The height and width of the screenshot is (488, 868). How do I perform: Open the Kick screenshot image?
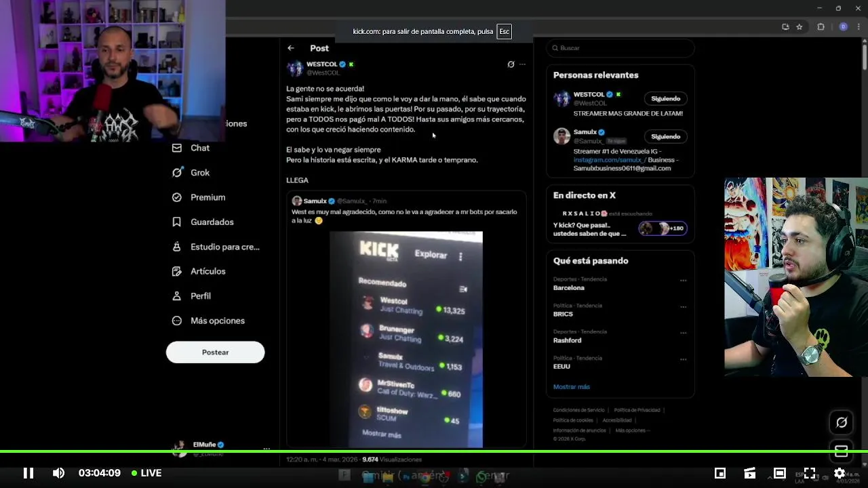(406, 340)
